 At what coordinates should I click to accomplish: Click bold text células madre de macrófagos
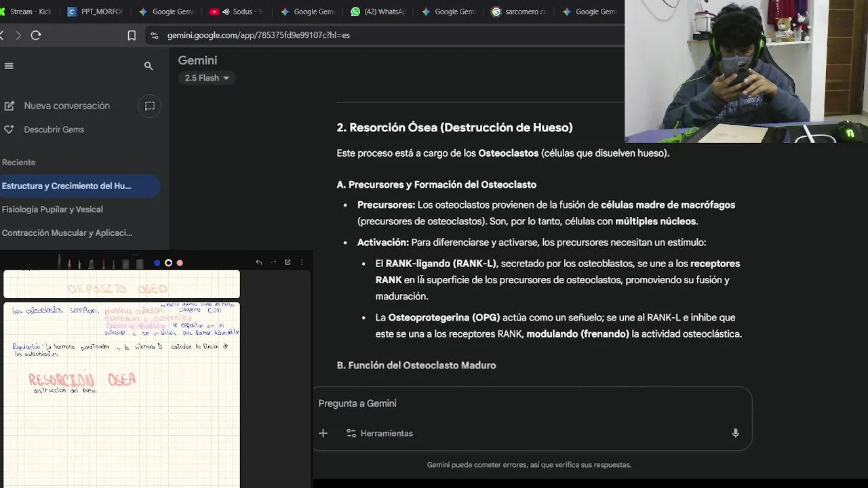click(668, 205)
